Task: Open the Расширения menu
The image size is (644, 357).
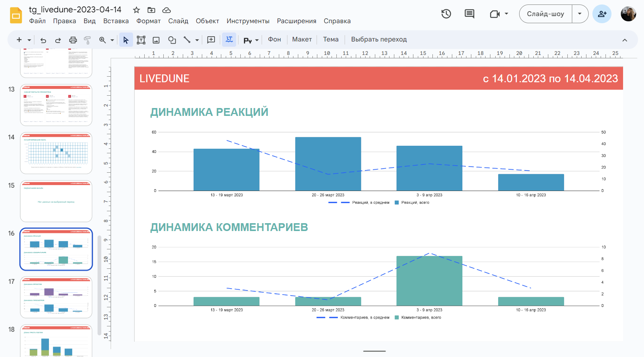Action: click(296, 21)
